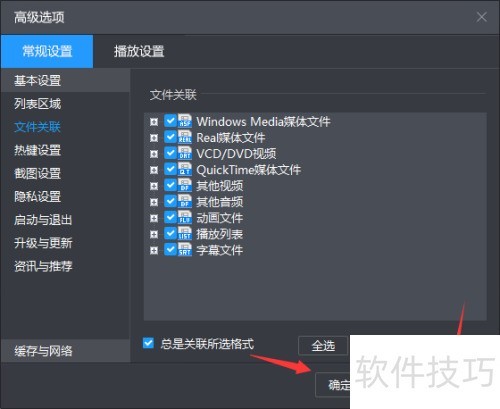Click the file icon of 其他视频
This screenshot has width=500, height=409.
click(185, 185)
